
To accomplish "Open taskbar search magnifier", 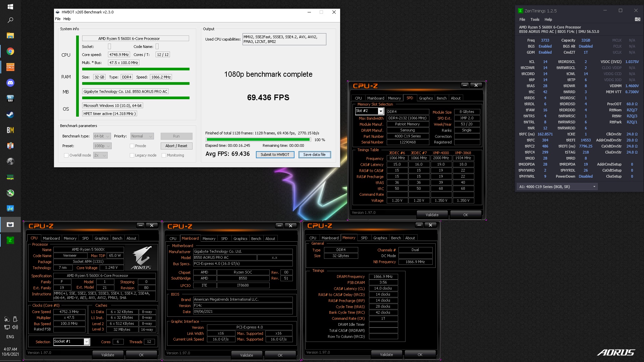I will (10, 20).
